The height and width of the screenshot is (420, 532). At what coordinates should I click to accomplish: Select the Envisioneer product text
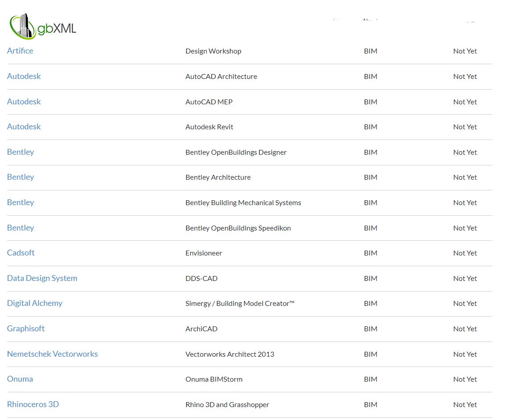(x=204, y=253)
